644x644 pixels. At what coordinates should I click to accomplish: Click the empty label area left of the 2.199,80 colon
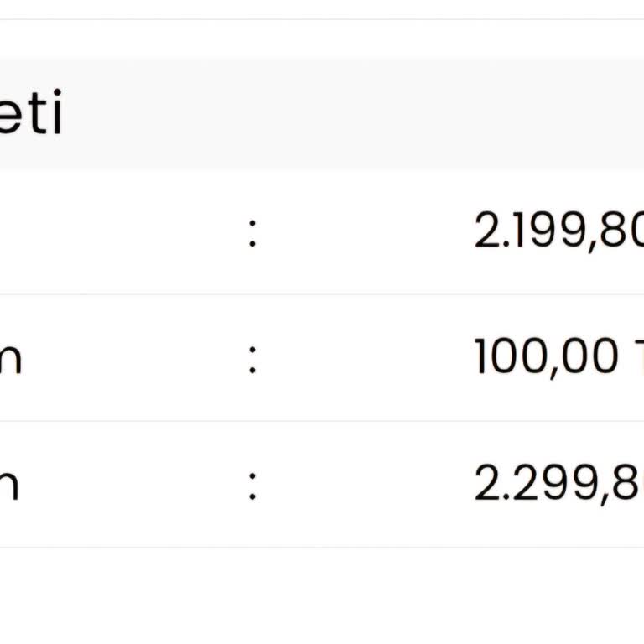pyautogui.click(x=117, y=233)
